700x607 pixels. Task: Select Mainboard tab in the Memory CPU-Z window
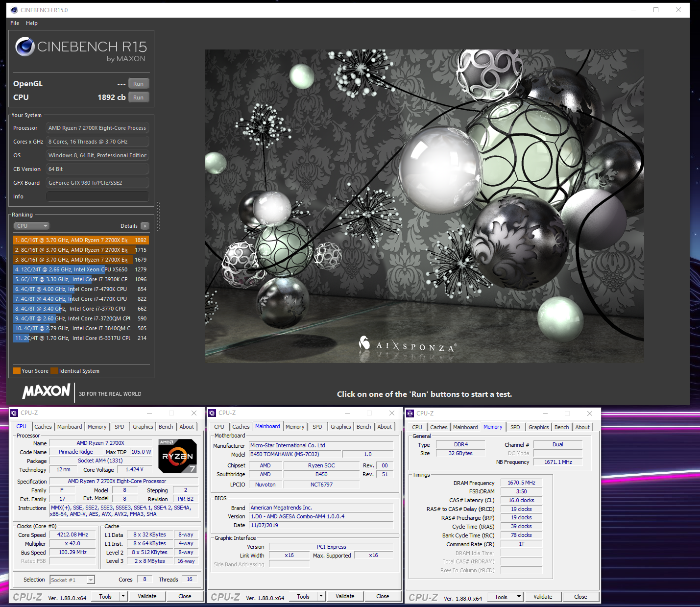tap(465, 427)
